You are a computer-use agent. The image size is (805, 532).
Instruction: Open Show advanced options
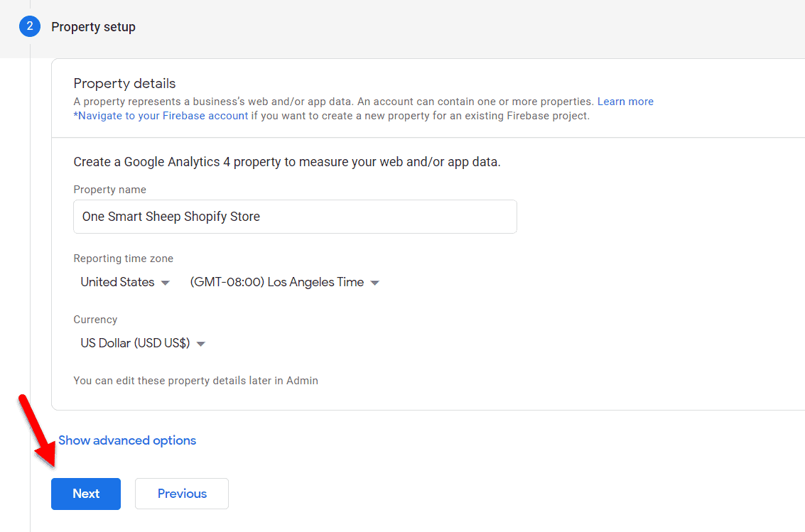coord(127,440)
